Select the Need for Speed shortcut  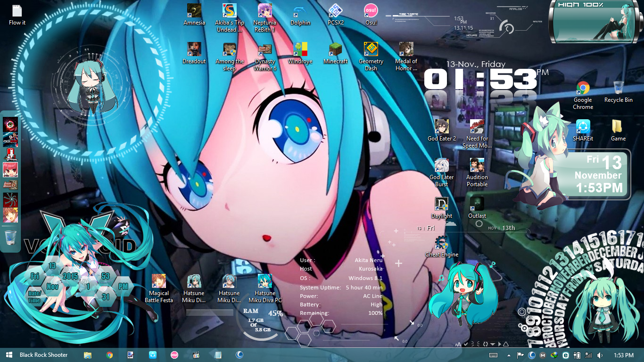pos(477,134)
